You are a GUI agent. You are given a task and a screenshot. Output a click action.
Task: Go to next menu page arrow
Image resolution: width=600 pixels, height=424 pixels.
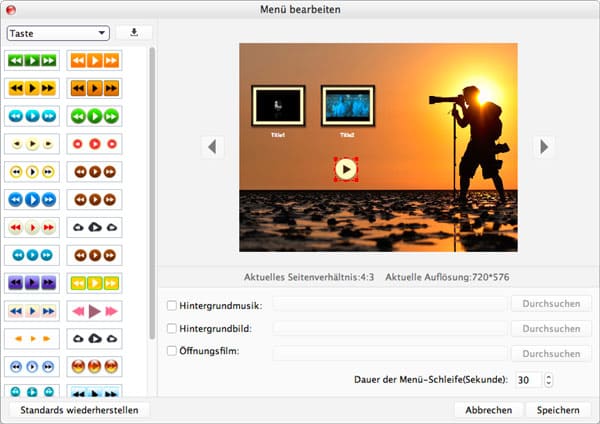[543, 147]
